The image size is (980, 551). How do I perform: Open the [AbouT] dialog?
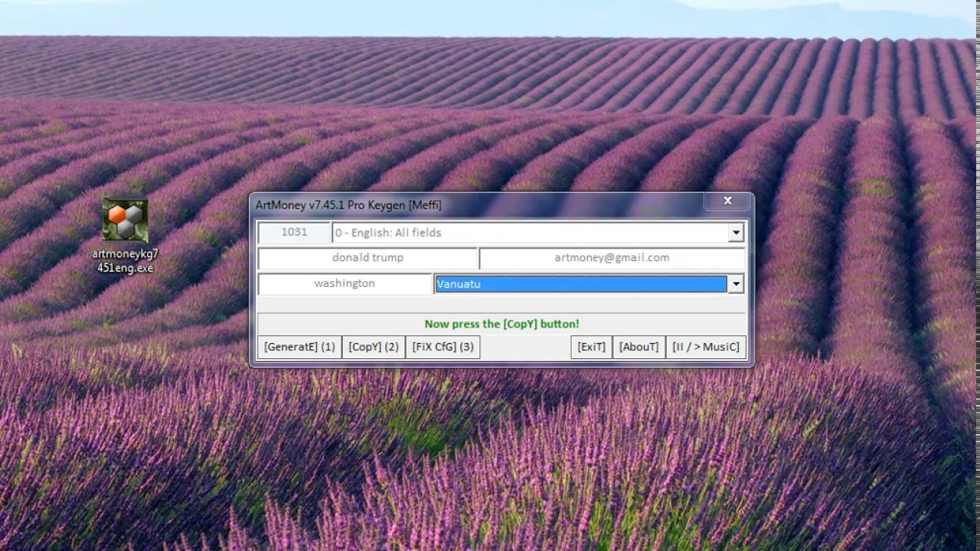pos(639,347)
